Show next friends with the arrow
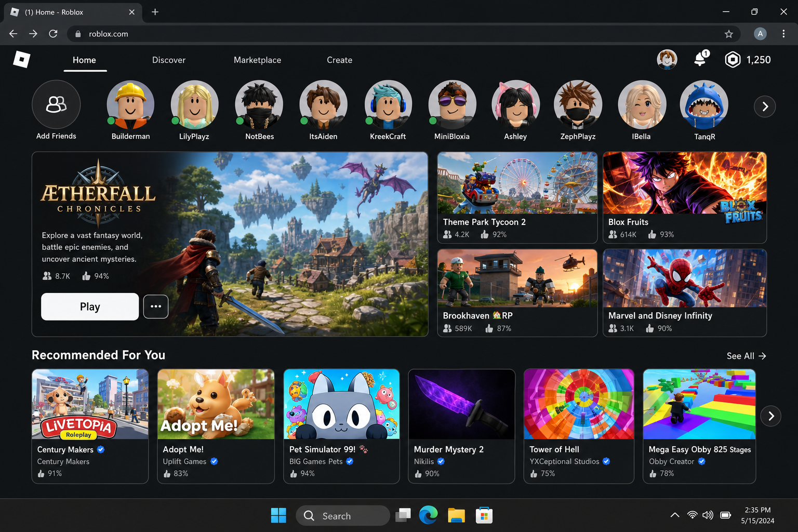 tap(765, 107)
